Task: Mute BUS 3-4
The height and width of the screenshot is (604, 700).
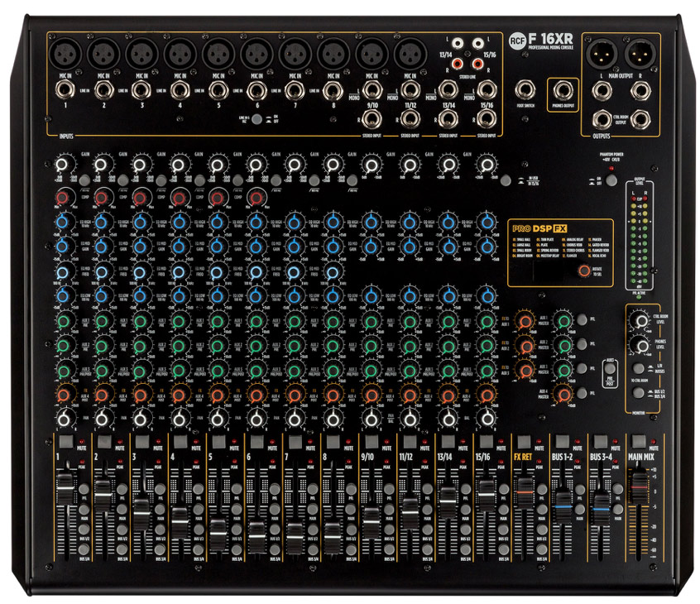Action: coord(600,441)
